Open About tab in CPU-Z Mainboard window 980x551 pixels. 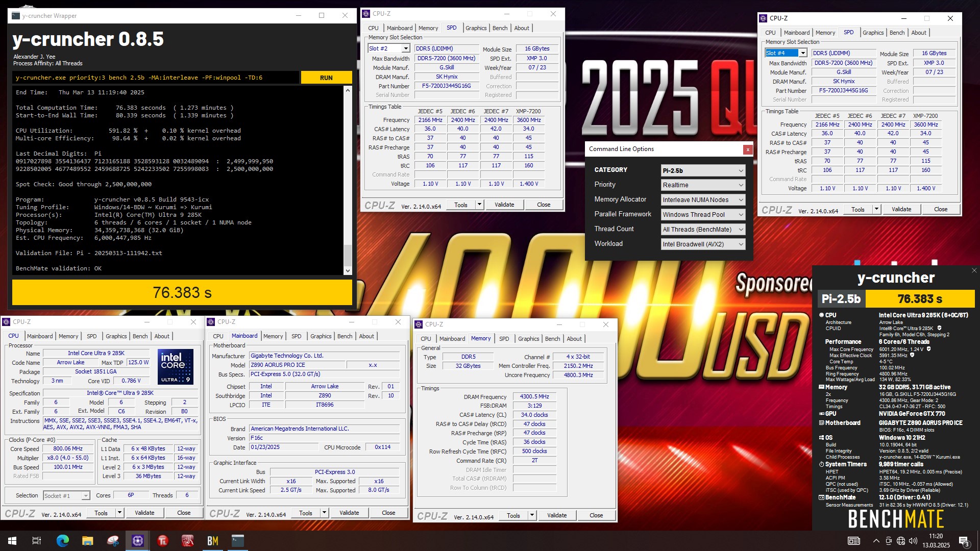366,336
